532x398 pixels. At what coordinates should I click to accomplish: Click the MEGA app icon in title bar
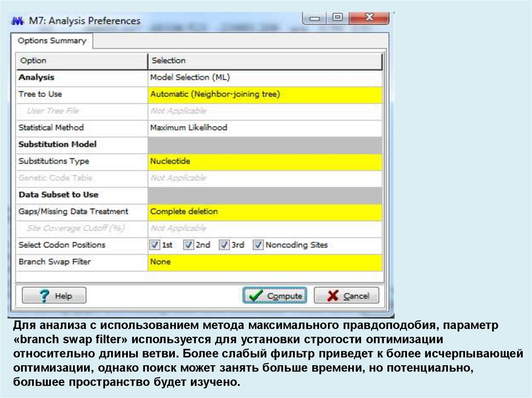[18, 21]
